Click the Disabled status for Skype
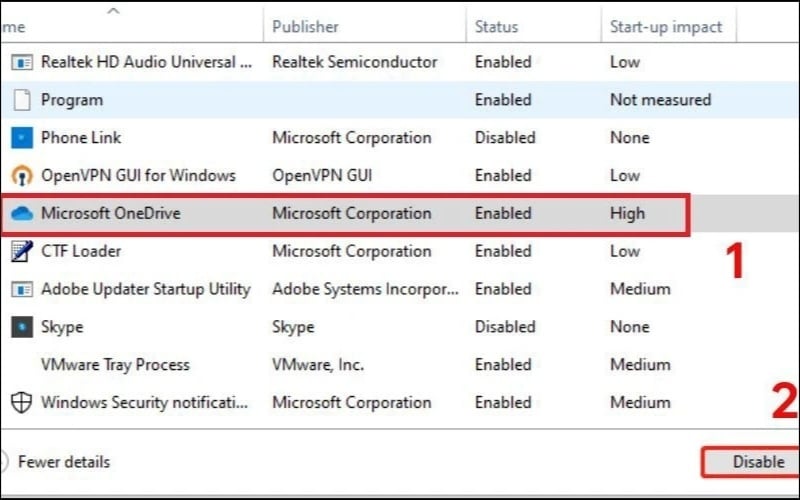Screen dimensions: 800x500 (505, 327)
